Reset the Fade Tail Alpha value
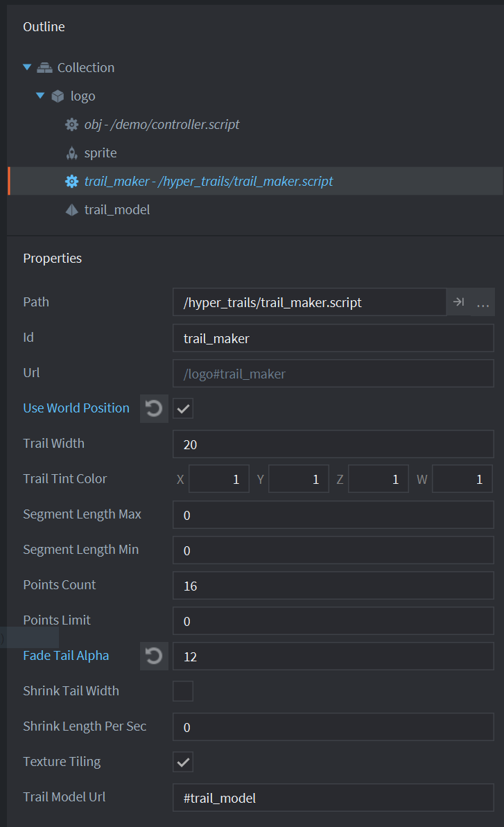Image resolution: width=504 pixels, height=827 pixels. pos(154,656)
